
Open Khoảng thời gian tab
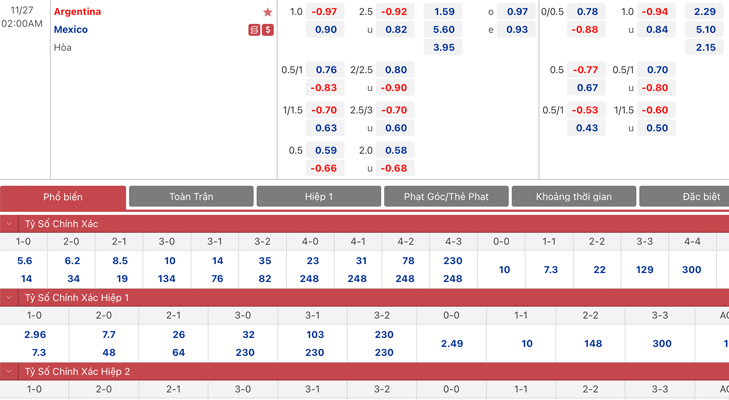coord(574,197)
